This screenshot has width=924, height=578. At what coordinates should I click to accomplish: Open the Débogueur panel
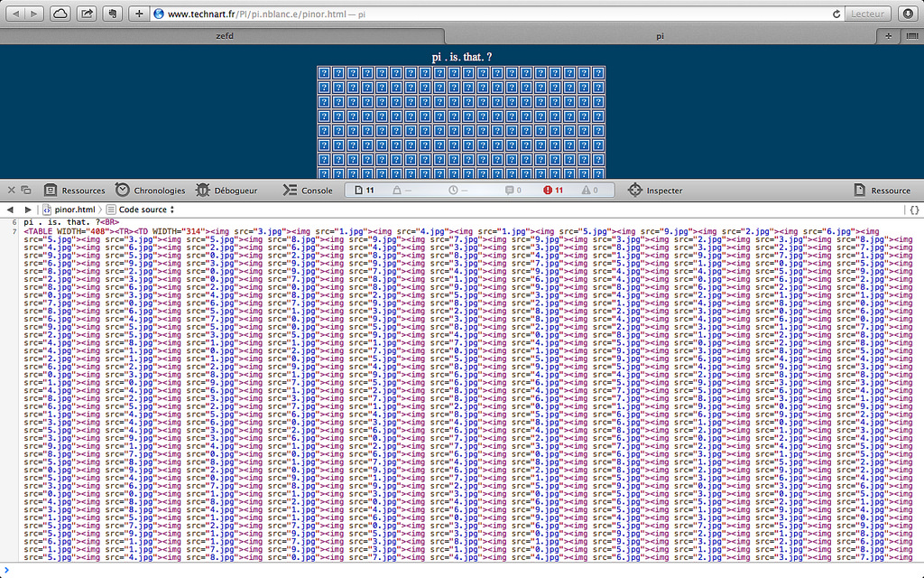[x=226, y=191]
